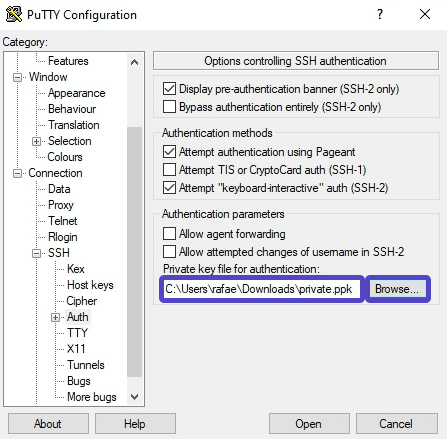Viewport: 447px width, 439px height.
Task: Click the PuTTY icon in title bar
Action: click(14, 14)
